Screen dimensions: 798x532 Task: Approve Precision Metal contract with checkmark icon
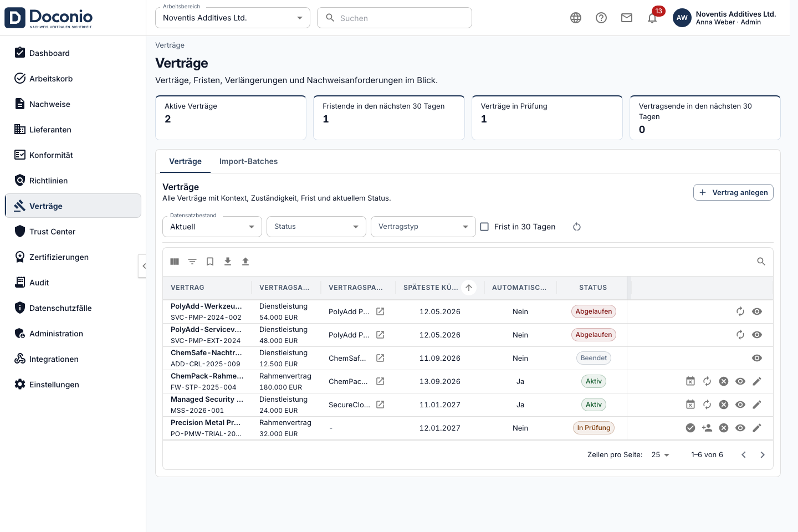(x=690, y=428)
